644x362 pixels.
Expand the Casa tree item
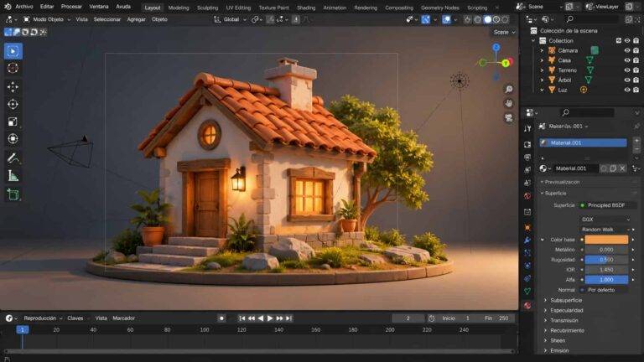click(542, 60)
